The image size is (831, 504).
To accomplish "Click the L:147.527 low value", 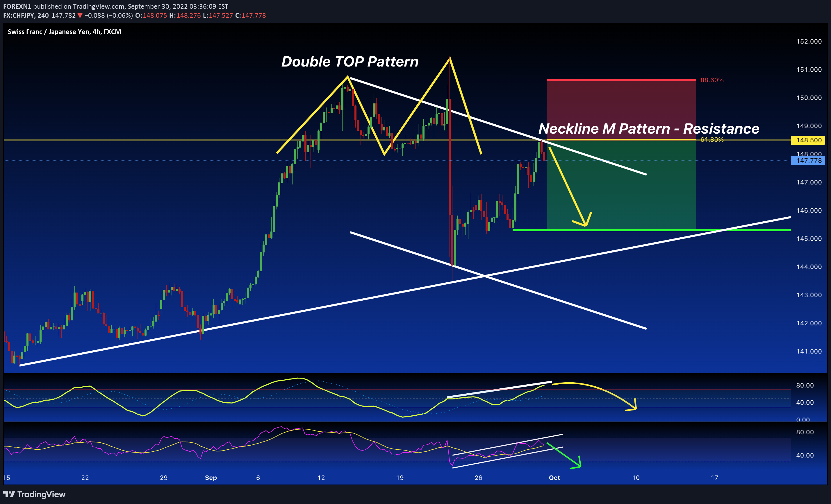I will pos(218,15).
